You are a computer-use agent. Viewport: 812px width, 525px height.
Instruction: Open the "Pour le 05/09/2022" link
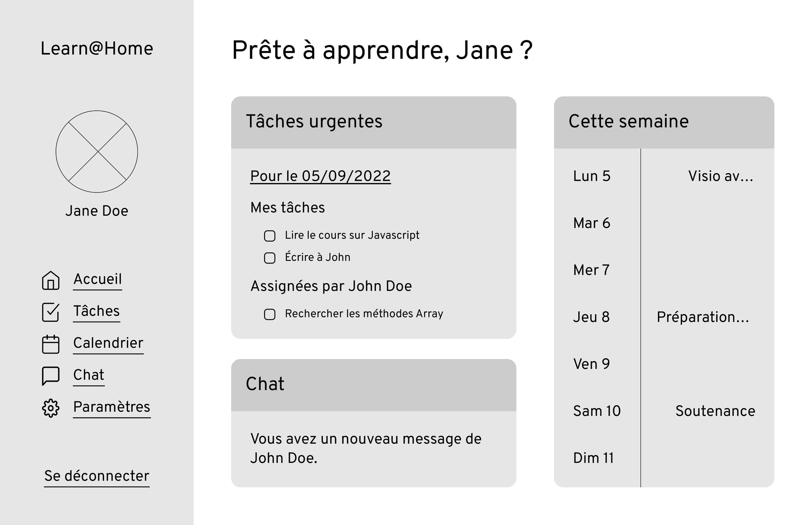(x=320, y=176)
